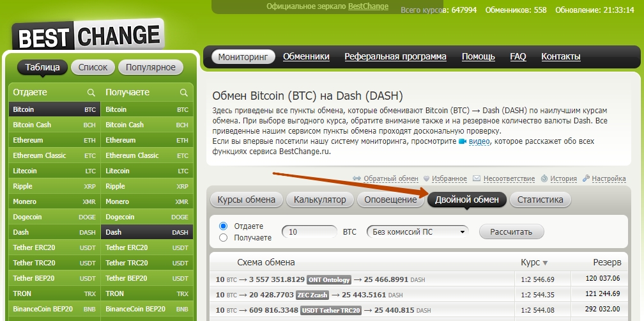Click the Резерв column header
644x321 pixels.
point(607,263)
